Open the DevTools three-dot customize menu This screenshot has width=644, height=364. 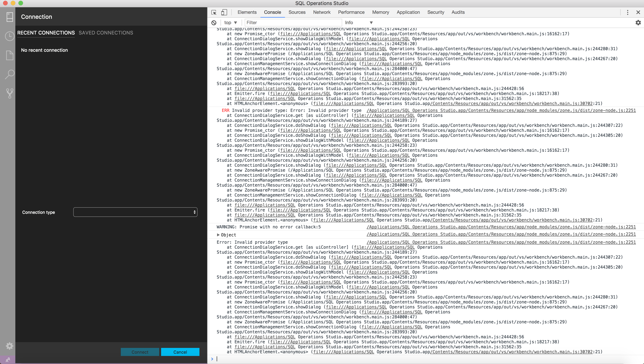[x=628, y=12]
